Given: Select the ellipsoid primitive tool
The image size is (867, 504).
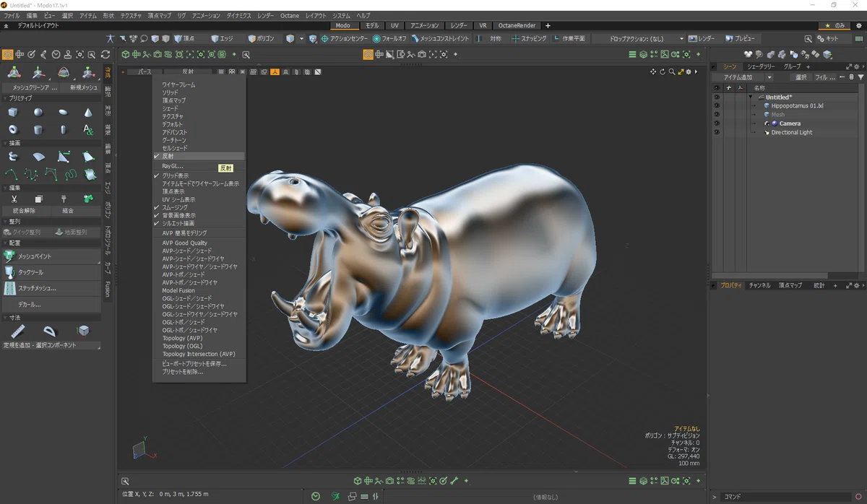Looking at the screenshot, I should click(x=64, y=112).
